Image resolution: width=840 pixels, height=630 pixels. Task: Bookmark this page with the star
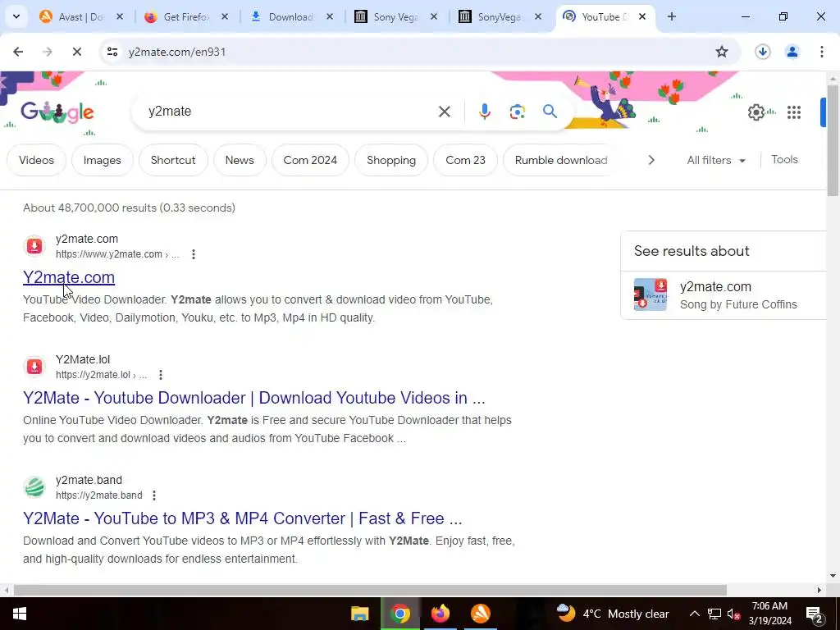coord(722,52)
